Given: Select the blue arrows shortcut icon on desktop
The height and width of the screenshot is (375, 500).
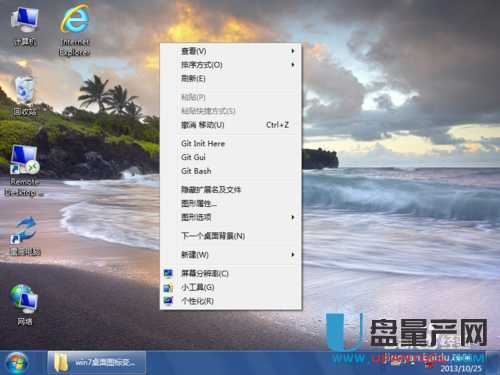Looking at the screenshot, I should (25, 236).
